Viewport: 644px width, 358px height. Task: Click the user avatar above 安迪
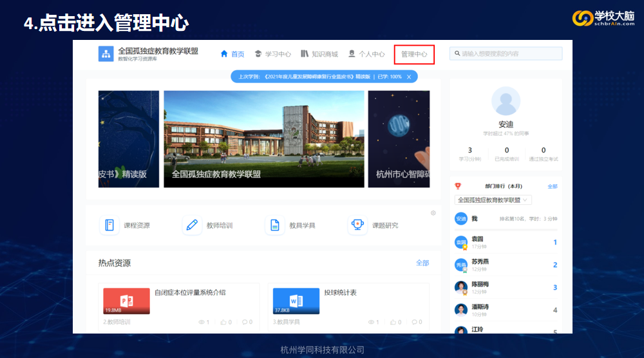pyautogui.click(x=506, y=102)
